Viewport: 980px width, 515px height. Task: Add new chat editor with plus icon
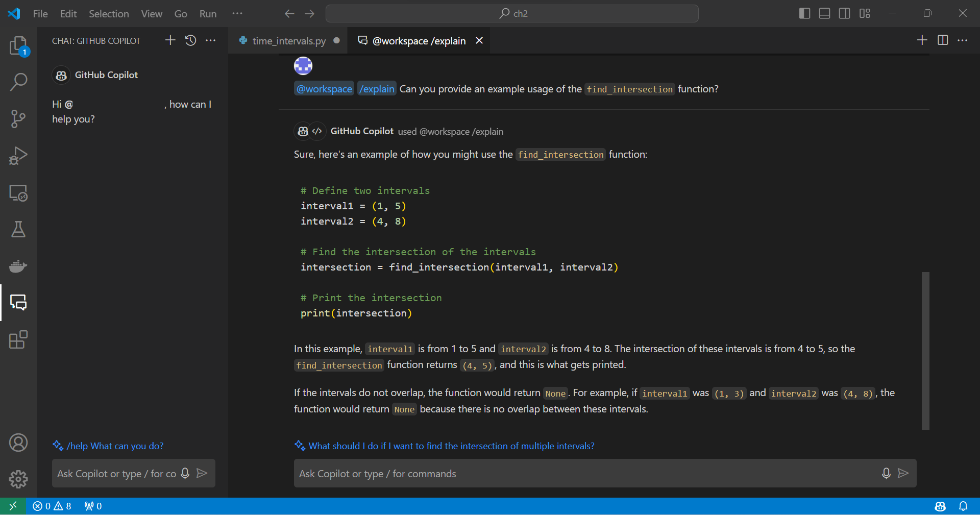coord(922,40)
